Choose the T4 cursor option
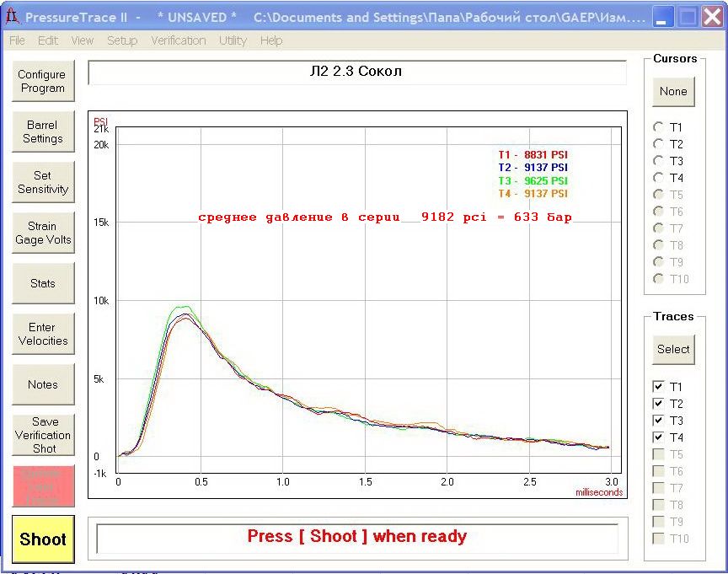 [658, 178]
